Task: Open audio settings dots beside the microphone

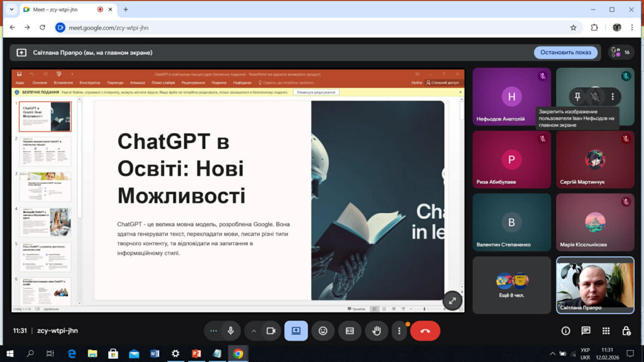Action: pos(214,331)
